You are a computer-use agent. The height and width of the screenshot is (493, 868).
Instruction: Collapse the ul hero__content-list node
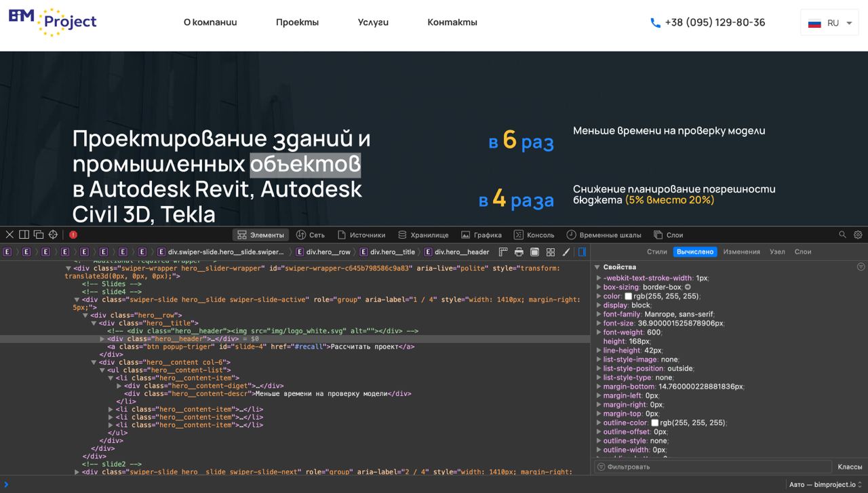click(x=102, y=370)
